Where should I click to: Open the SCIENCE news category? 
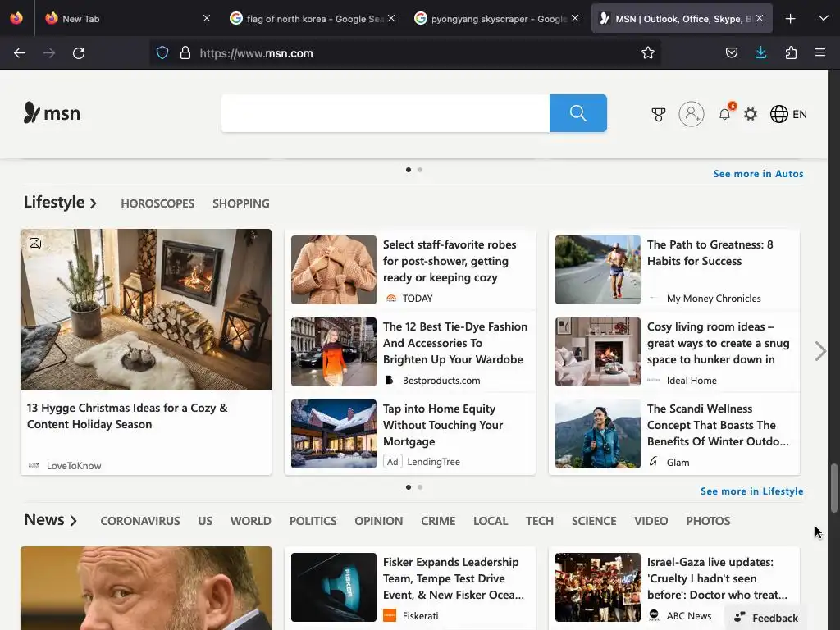pos(594,521)
